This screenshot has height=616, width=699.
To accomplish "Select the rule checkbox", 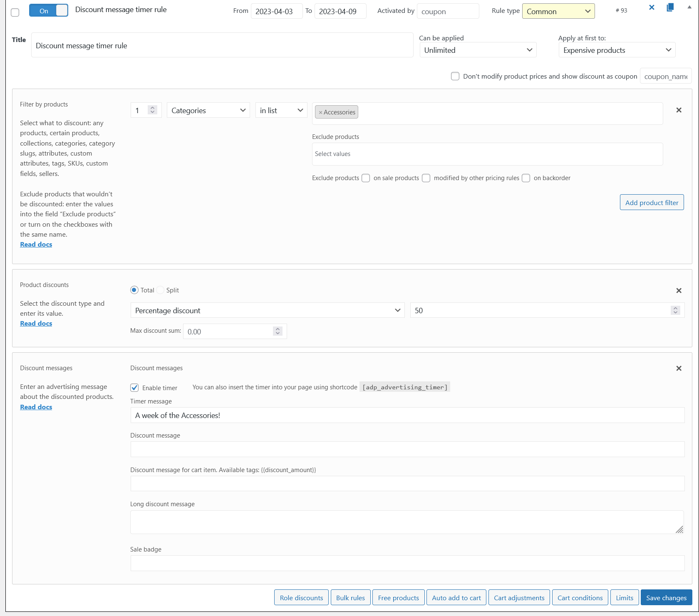I will [15, 12].
